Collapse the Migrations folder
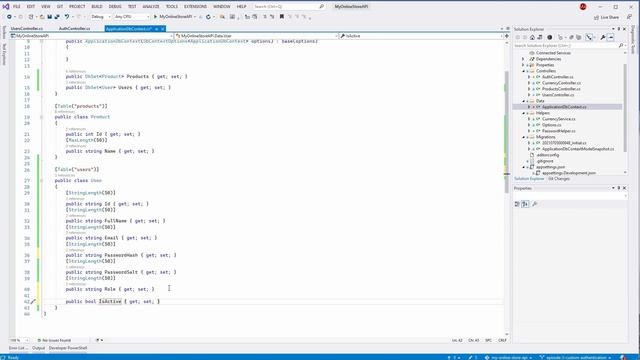 pos(524,137)
